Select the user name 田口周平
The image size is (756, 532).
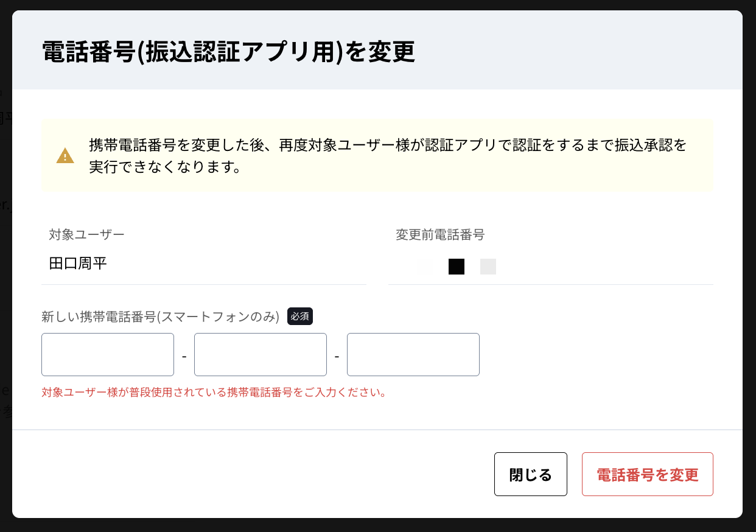(x=78, y=264)
